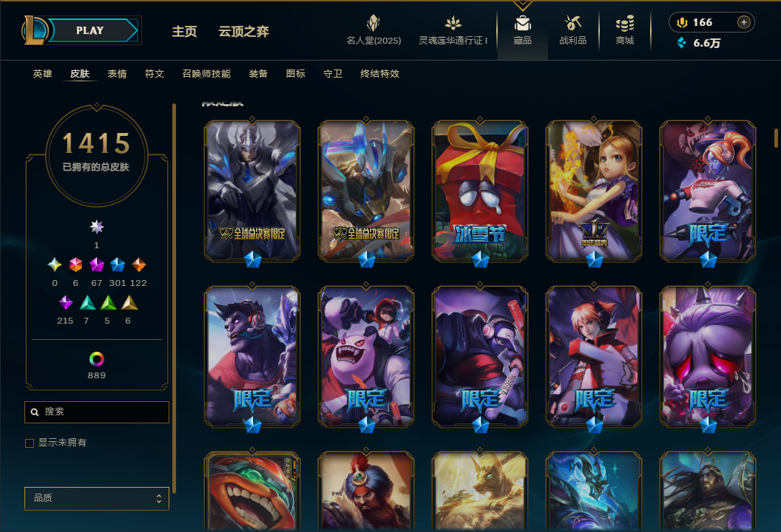Open the 藏品 collection bag icon
The width and height of the screenshot is (781, 532).
(x=522, y=23)
